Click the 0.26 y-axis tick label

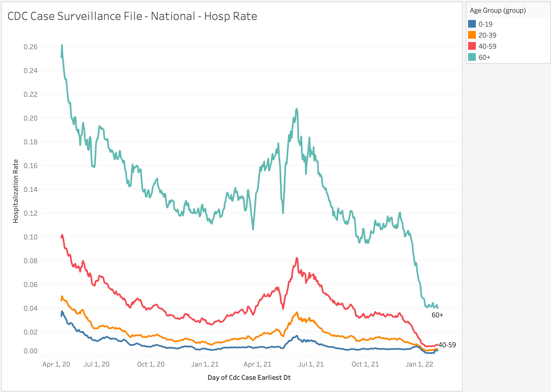(x=30, y=47)
